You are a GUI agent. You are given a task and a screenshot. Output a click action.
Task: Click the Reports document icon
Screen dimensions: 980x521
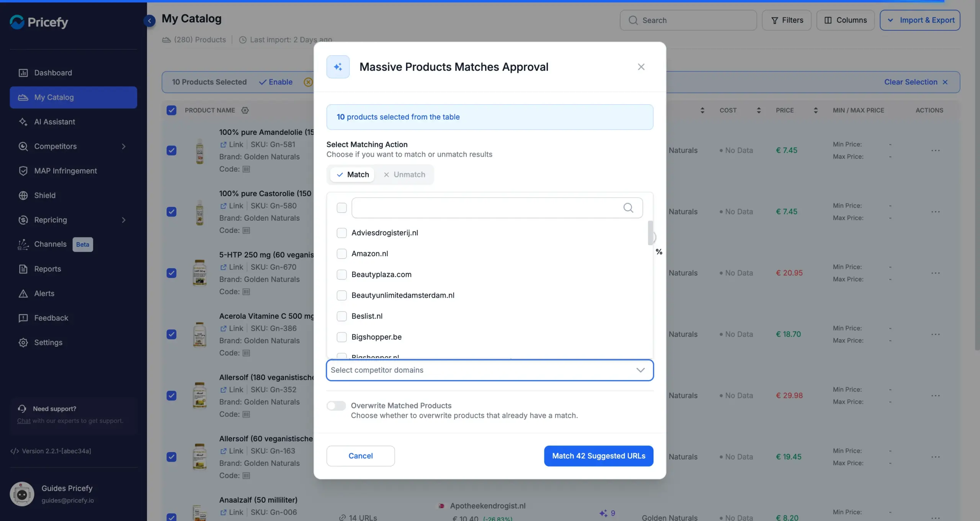point(23,269)
